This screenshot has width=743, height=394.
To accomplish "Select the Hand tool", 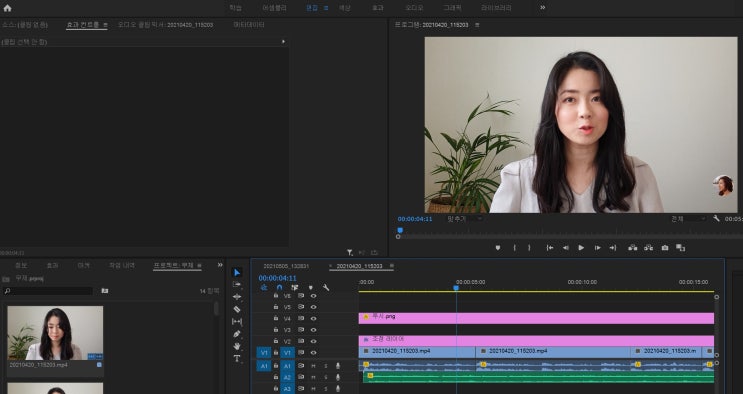I will tap(237, 346).
